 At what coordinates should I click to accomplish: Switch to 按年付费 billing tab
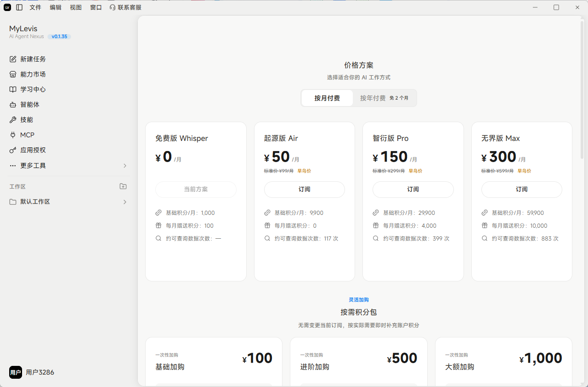click(x=384, y=98)
